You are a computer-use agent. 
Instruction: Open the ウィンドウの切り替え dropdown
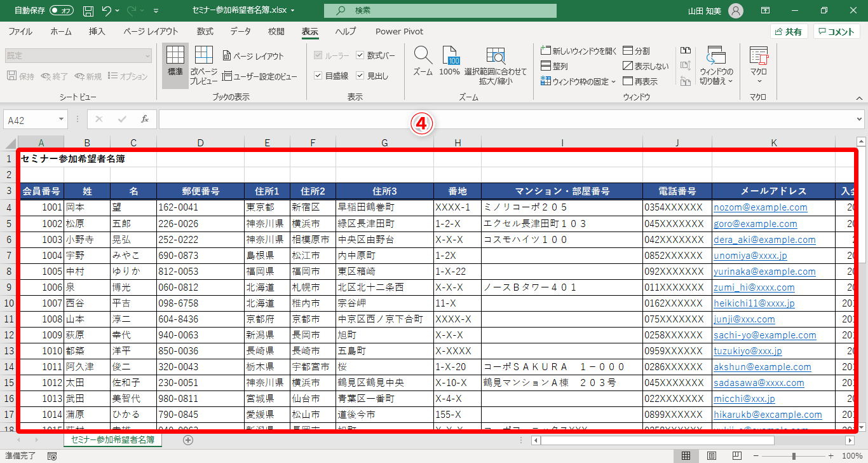pyautogui.click(x=716, y=66)
